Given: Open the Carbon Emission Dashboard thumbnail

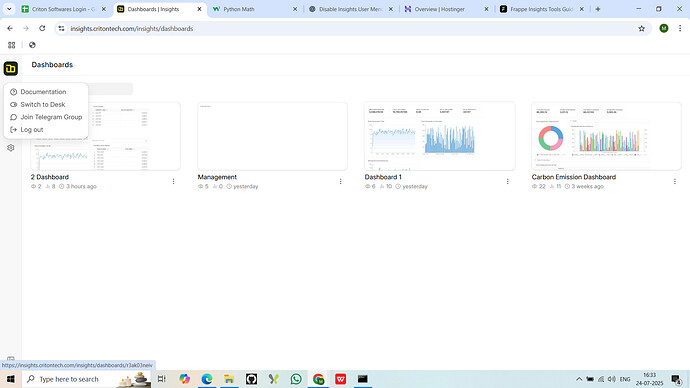Looking at the screenshot, I should (x=606, y=136).
